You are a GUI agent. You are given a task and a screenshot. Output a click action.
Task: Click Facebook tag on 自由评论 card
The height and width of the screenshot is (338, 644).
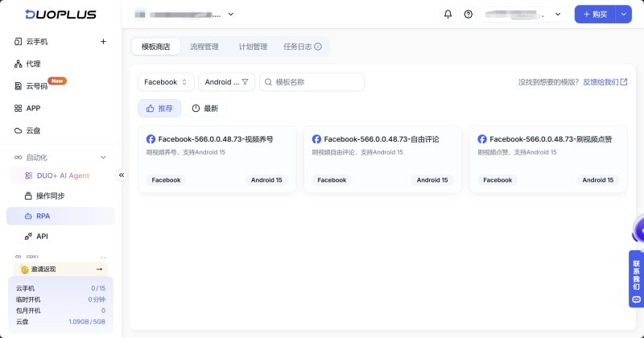332,180
